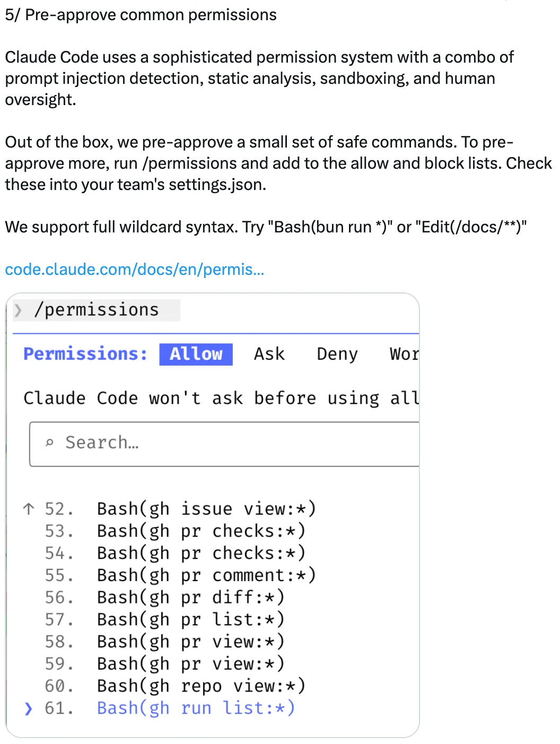This screenshot has width=560, height=744.
Task: Open the code.claude.com permissions documentation link
Action: point(134,270)
